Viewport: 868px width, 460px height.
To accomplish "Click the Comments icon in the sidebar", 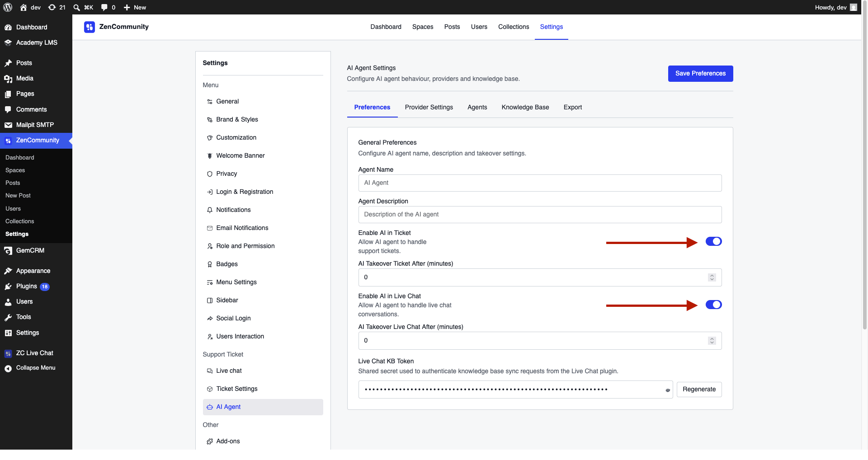I will (8, 109).
